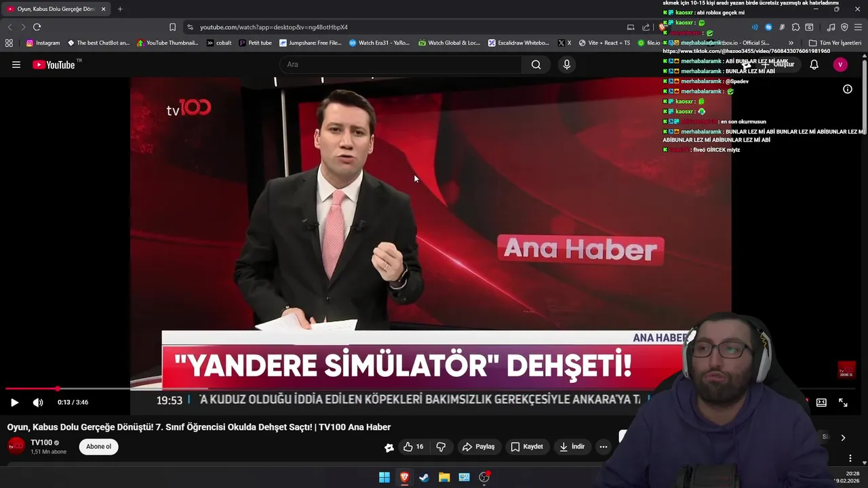Like the video with thumbs up
868x488 pixels.
[x=413, y=447]
